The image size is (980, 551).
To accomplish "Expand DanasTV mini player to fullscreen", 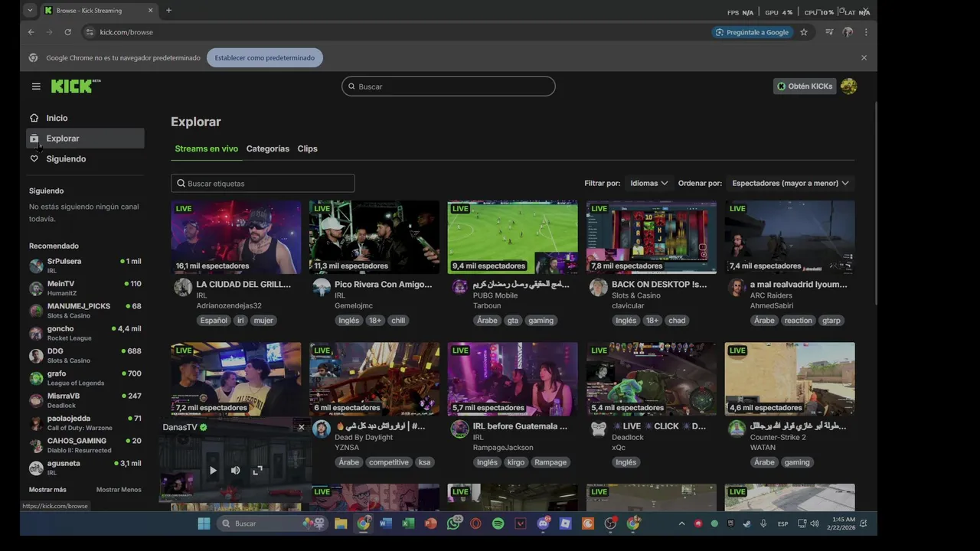I will (x=257, y=471).
